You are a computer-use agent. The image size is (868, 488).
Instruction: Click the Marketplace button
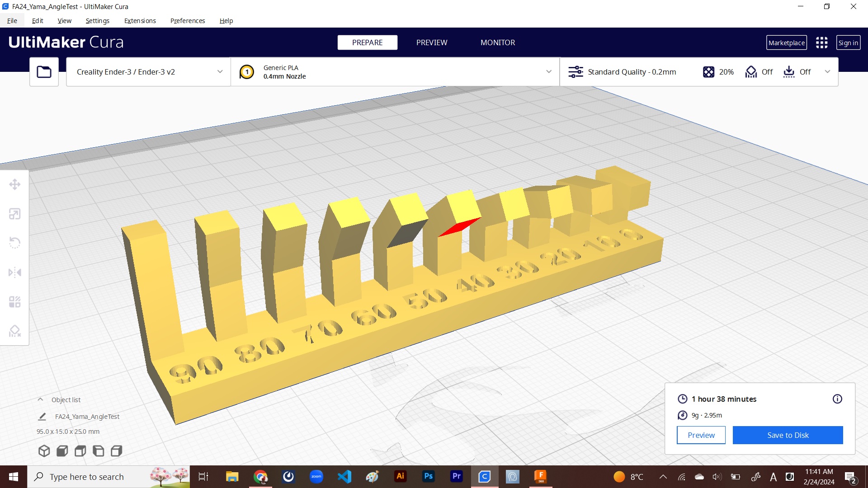(786, 42)
